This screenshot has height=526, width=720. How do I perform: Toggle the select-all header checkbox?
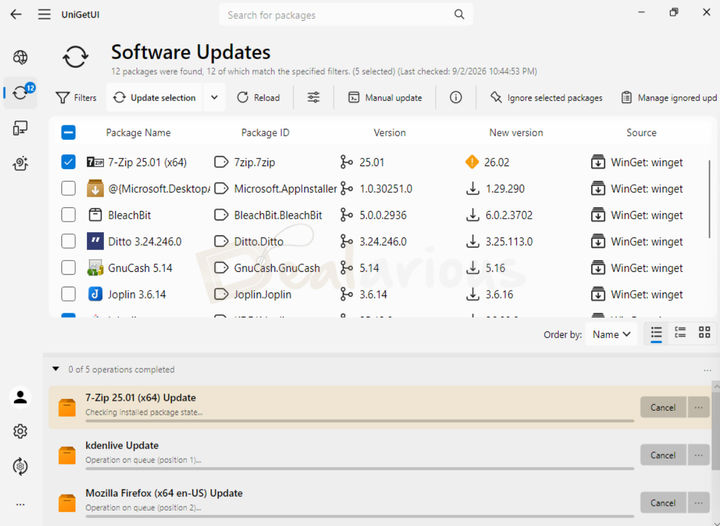tap(68, 133)
